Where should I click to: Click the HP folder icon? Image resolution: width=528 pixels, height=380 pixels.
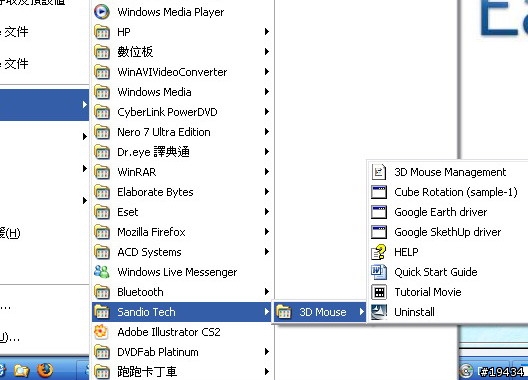point(102,32)
